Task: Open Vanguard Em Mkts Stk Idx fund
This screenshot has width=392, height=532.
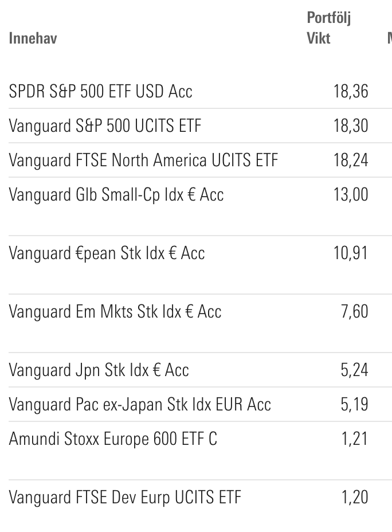Action: tap(115, 311)
